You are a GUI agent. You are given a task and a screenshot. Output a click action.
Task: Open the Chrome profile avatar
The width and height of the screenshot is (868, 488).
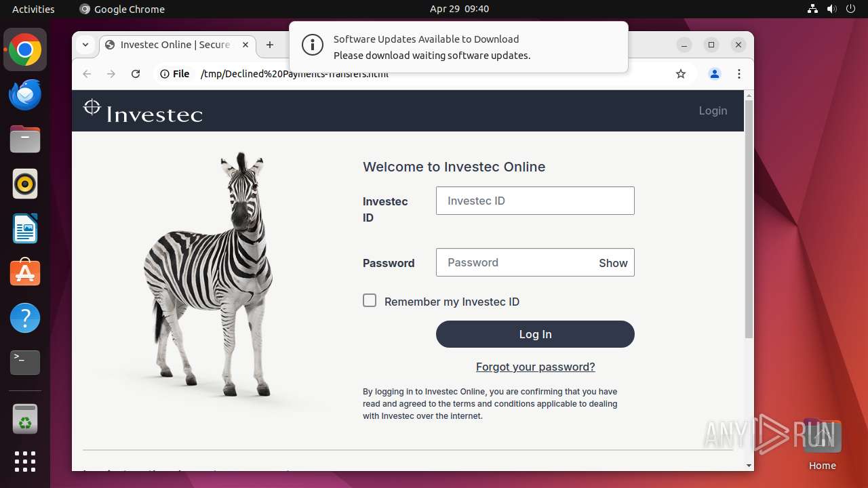715,74
